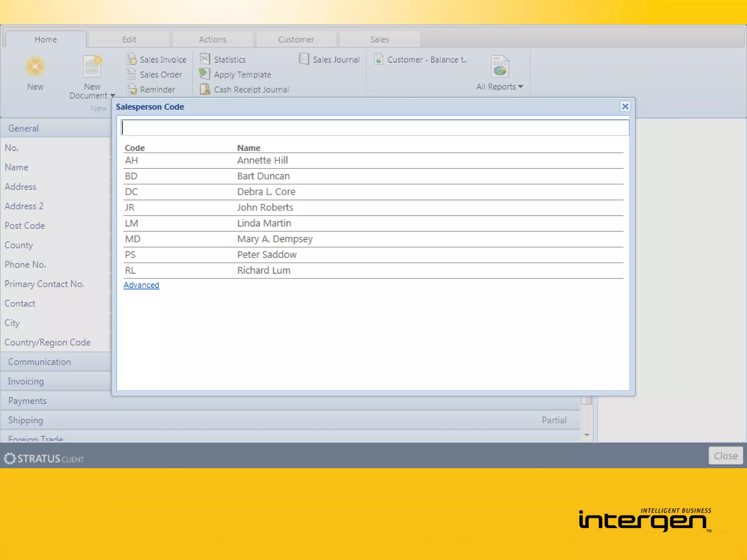The height and width of the screenshot is (560, 747).
Task: Collapse the General section header
Action: point(56,128)
